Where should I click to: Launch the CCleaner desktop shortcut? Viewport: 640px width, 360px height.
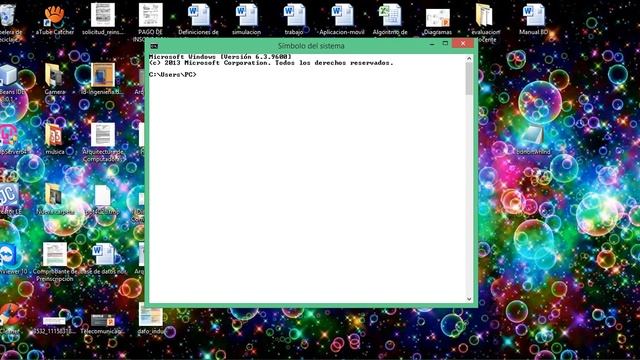9,315
